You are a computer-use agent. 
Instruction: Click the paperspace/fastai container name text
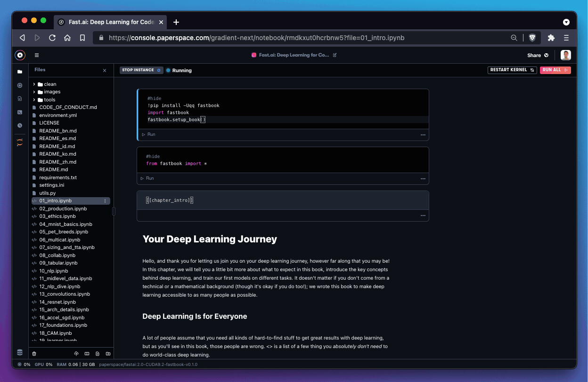pyautogui.click(x=148, y=365)
